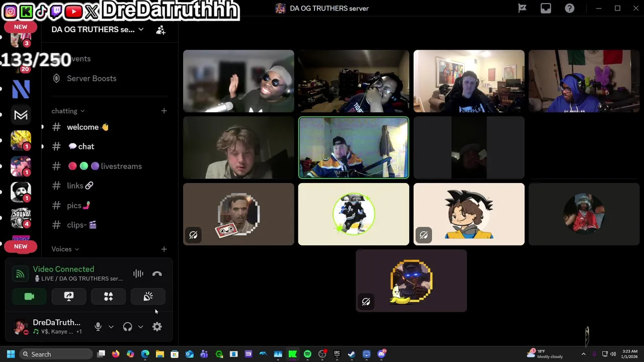Viewport: 644px width, 362px height.
Task: Open noise suppression waveform icon
Action: tap(138, 274)
